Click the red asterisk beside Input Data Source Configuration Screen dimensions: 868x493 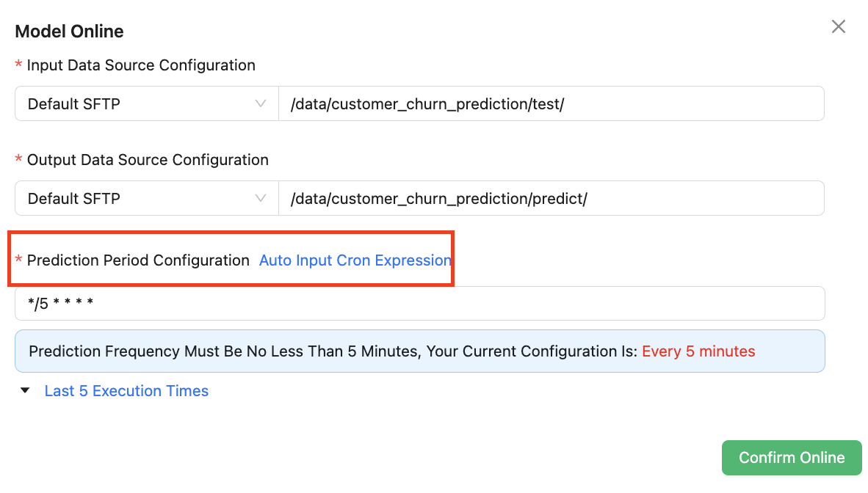pyautogui.click(x=19, y=65)
